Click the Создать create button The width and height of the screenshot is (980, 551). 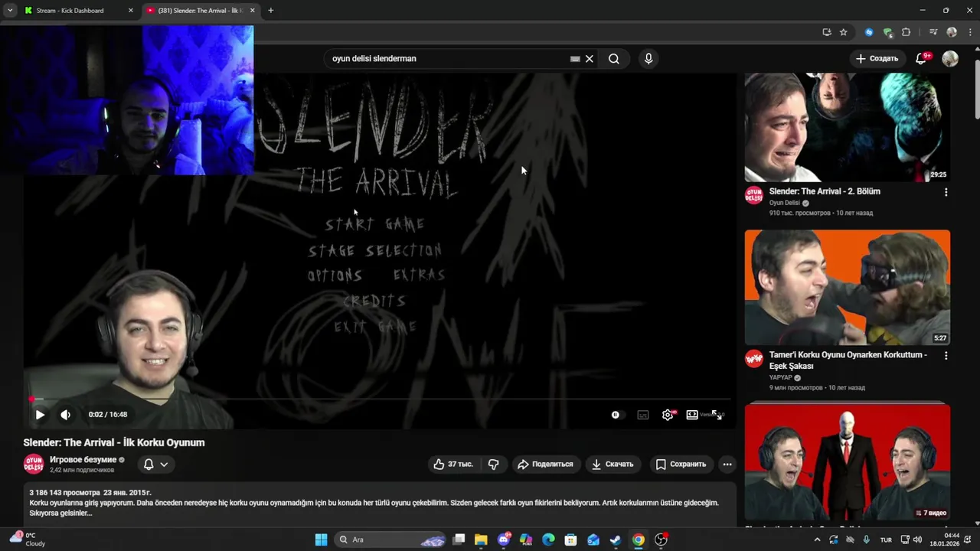tap(877, 59)
